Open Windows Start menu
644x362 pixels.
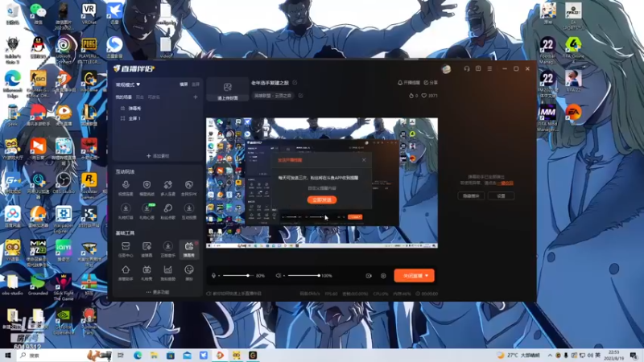(8, 356)
